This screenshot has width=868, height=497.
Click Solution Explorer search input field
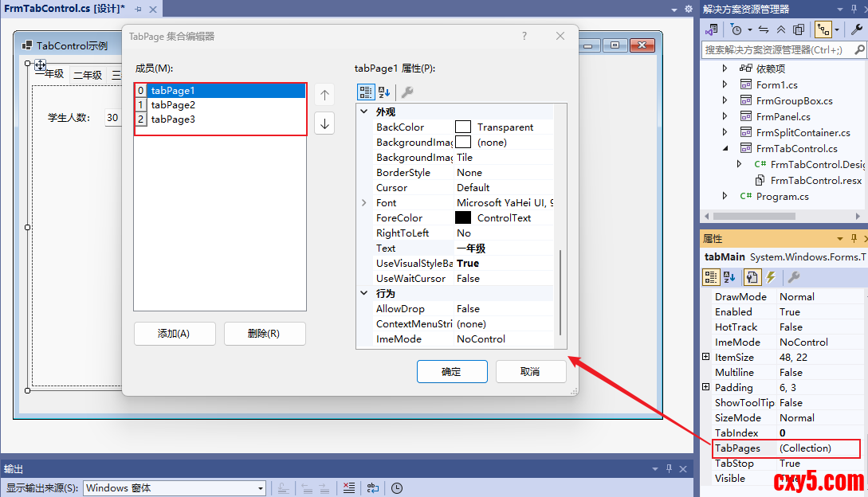pos(776,50)
